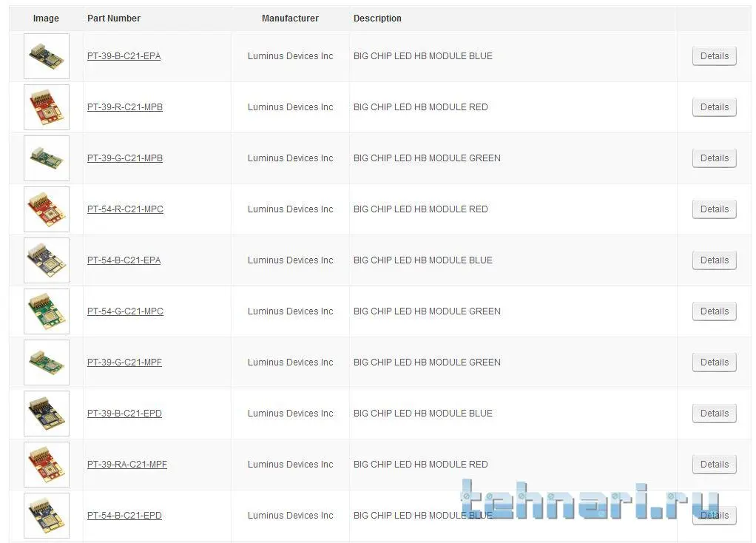Image resolution: width=756 pixels, height=543 pixels.
Task: Click Details button for PT-39-G-C21-MPF
Action: coord(714,362)
